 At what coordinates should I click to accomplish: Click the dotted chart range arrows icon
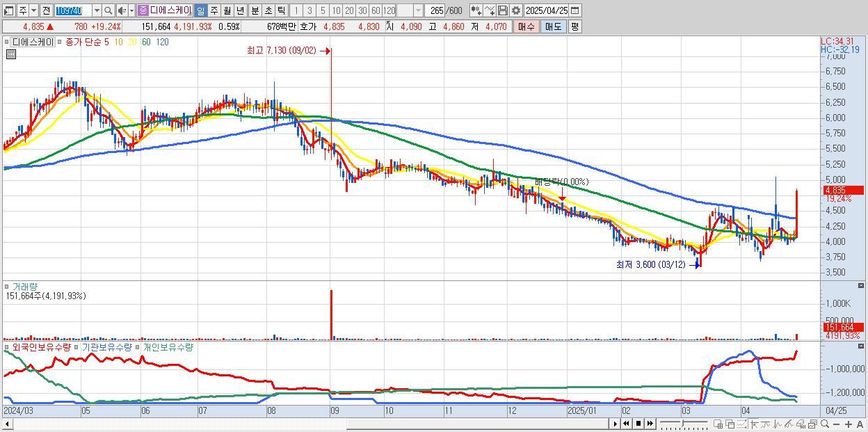pos(741,424)
